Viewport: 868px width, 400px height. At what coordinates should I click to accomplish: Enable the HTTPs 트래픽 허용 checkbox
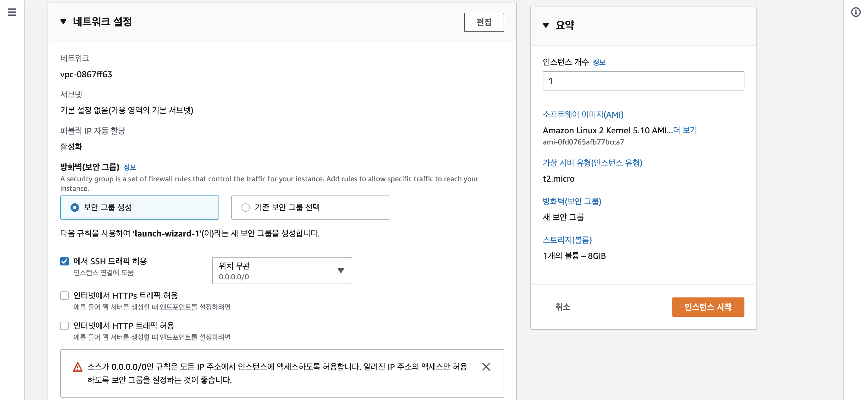[64, 295]
